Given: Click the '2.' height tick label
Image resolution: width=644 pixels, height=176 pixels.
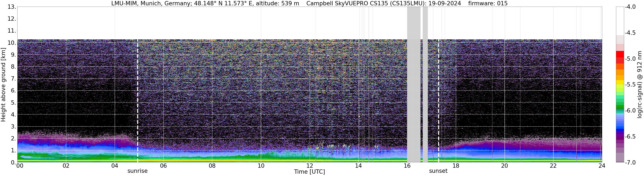Looking at the screenshot, I should 13,138.
